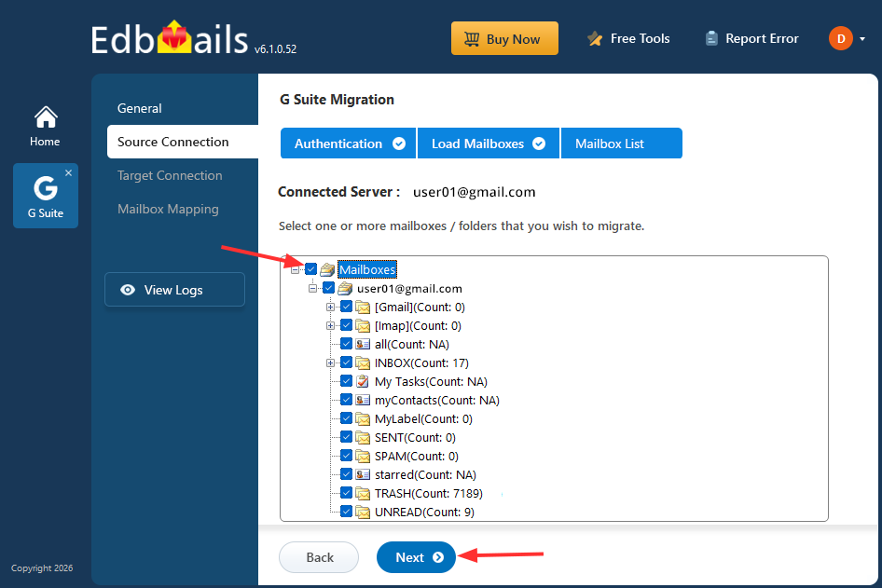Click the Free Tools star icon
This screenshot has height=588, width=882.
594,39
